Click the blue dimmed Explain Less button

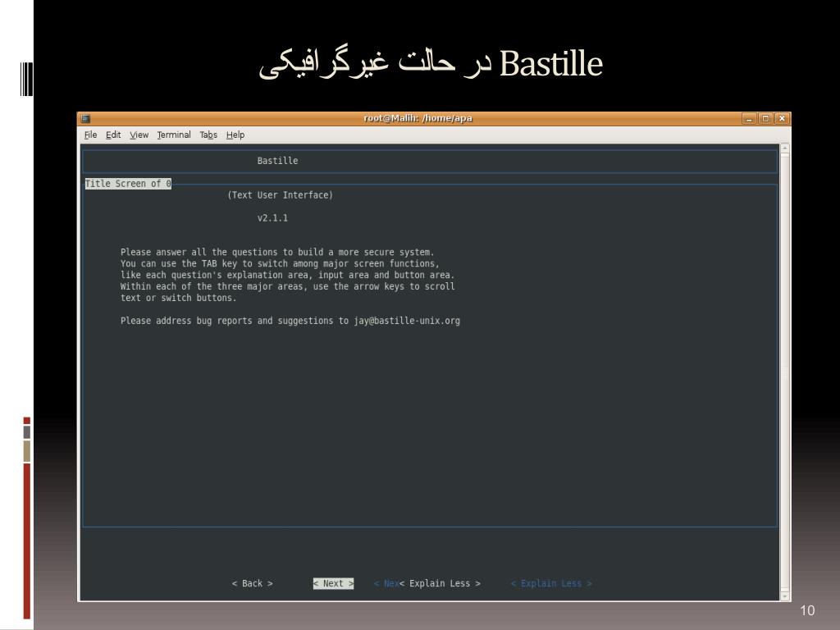(551, 583)
